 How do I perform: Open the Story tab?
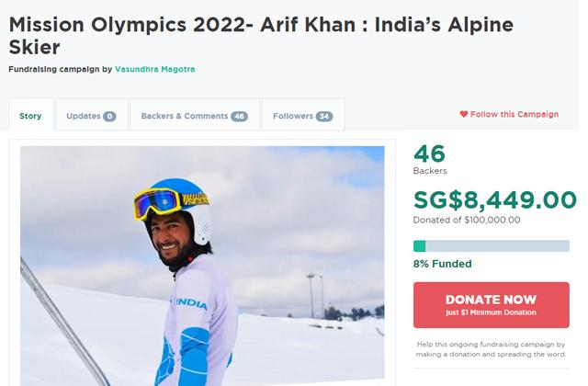(30, 117)
